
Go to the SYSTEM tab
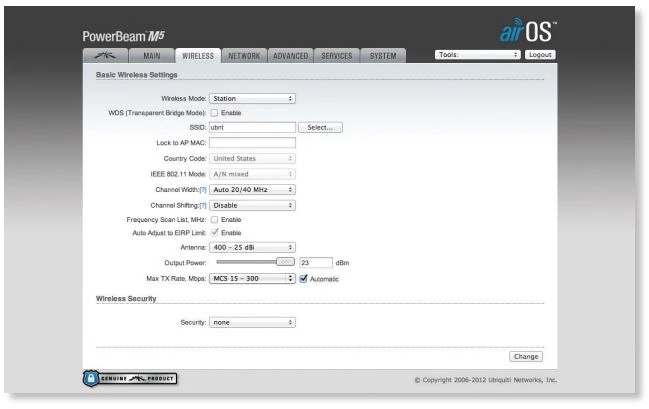pyautogui.click(x=382, y=56)
